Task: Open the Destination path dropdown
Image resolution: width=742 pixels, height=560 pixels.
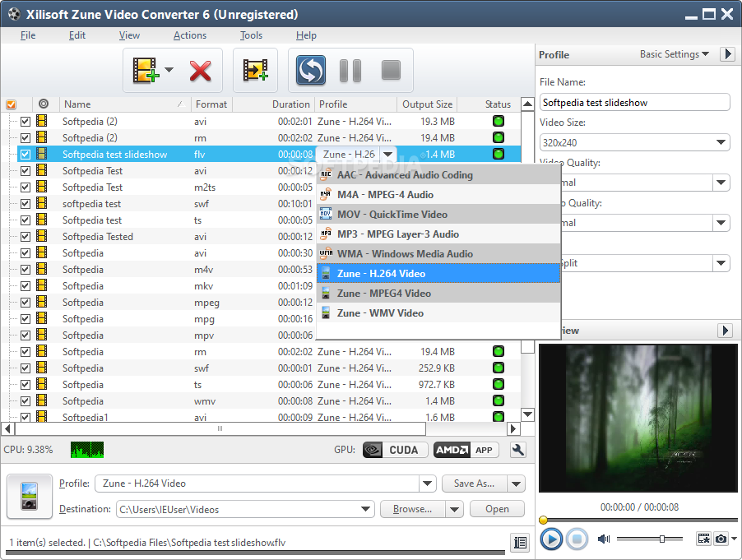Action: (365, 509)
